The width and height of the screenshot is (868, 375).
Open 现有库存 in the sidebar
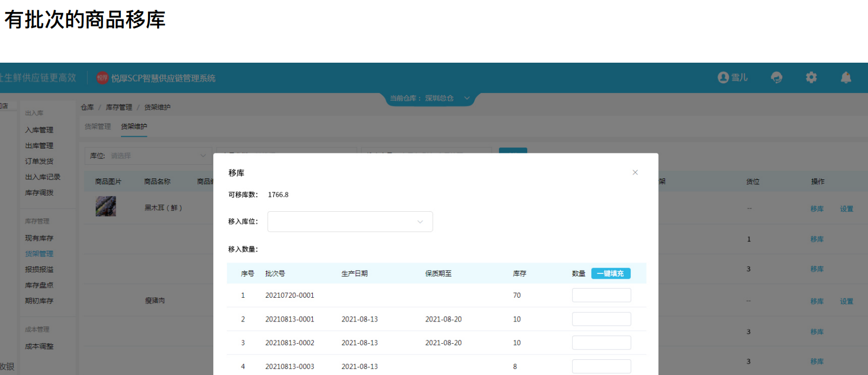(39, 238)
